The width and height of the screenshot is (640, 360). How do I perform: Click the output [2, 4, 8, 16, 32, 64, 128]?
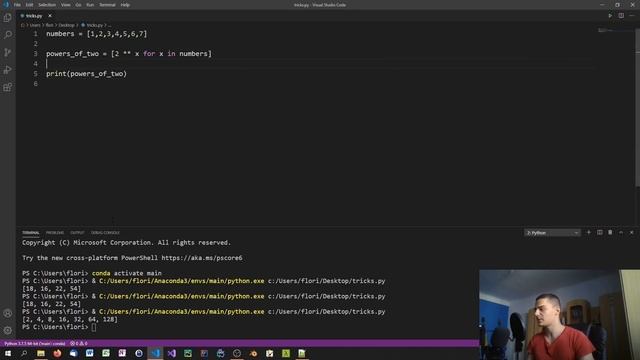(70, 320)
